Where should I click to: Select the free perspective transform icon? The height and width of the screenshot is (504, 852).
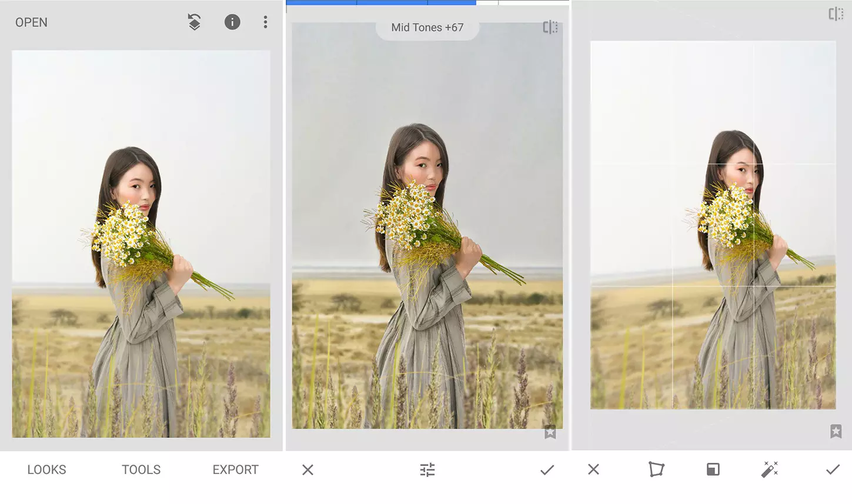coord(656,469)
